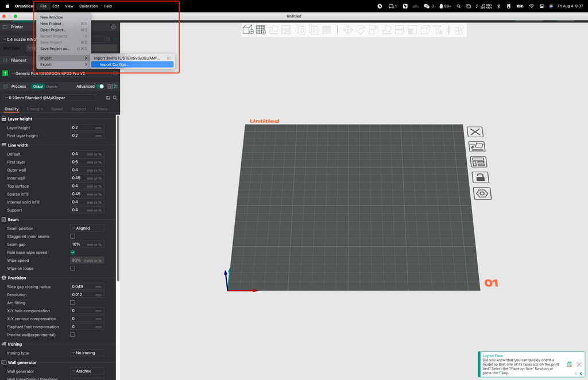The height and width of the screenshot is (380, 588).
Task: Enable the Staggered inner seams checkbox
Action: click(72, 236)
